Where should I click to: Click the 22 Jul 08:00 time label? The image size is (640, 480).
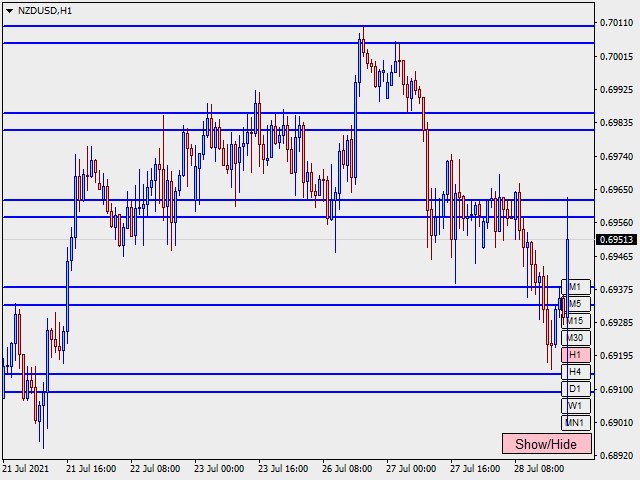click(x=155, y=469)
